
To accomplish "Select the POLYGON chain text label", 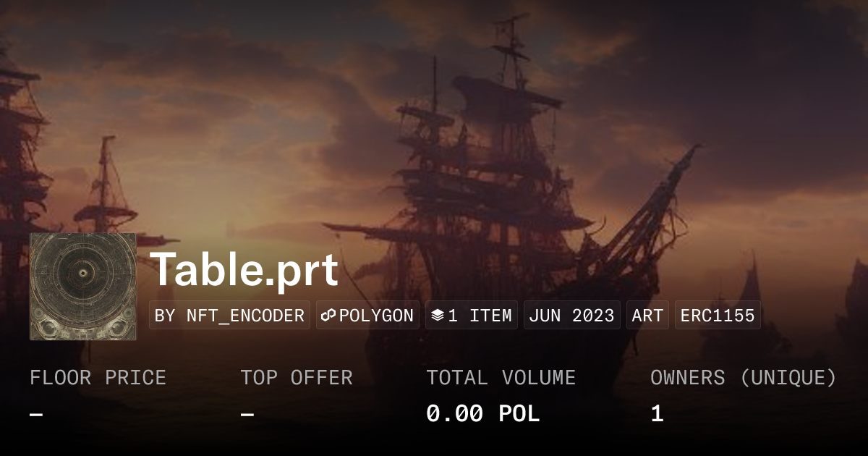I will [376, 316].
